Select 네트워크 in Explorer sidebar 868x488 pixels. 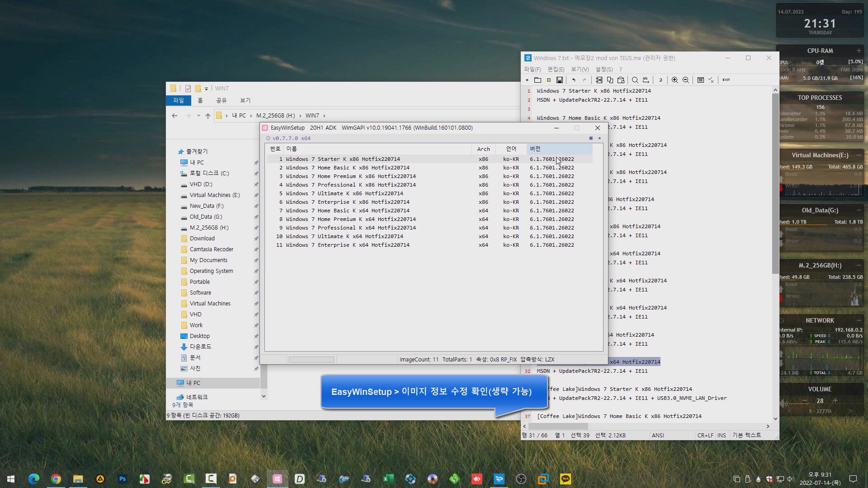[197, 397]
